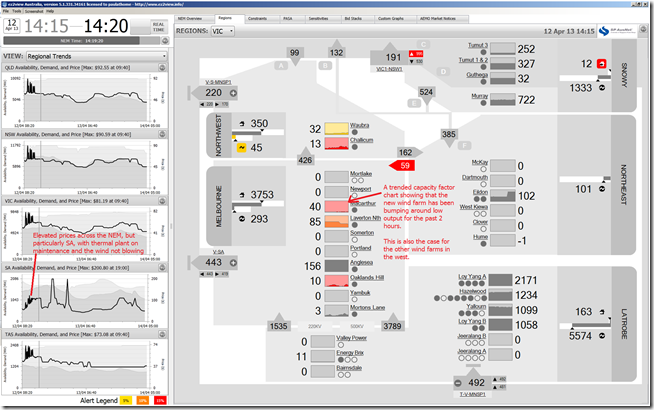The height and width of the screenshot is (410, 654).
Task: Open the Tools menu
Action: point(17,11)
